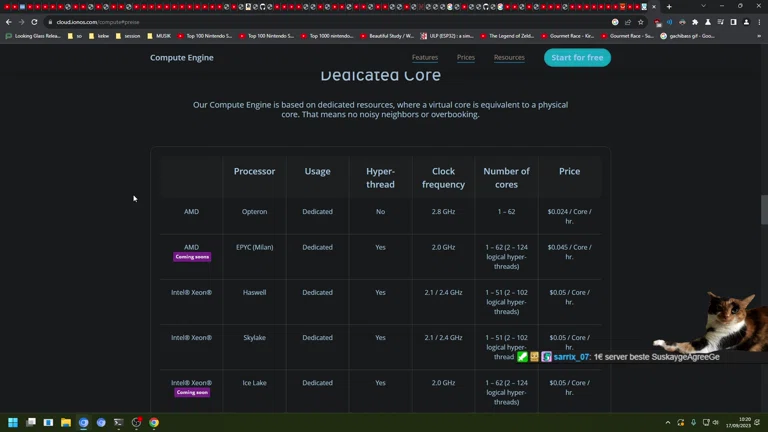The image size is (768, 432).
Task: Click the browser back arrow
Action: pos(9,22)
